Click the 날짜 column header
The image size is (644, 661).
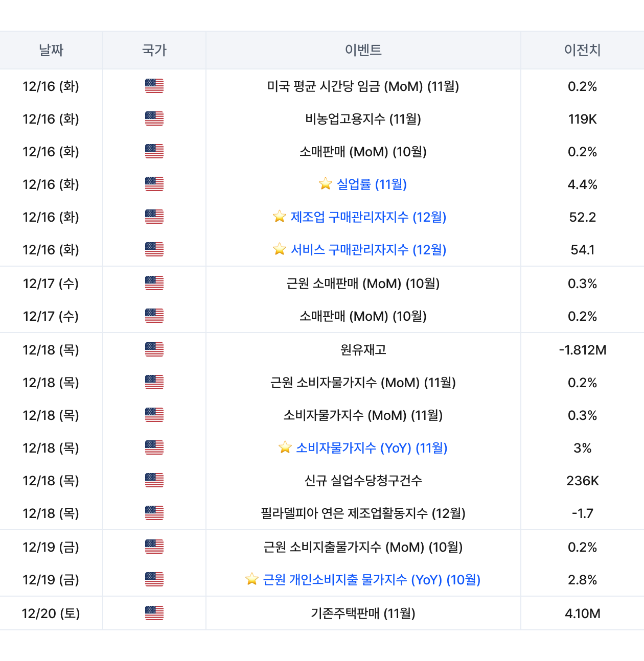[51, 50]
